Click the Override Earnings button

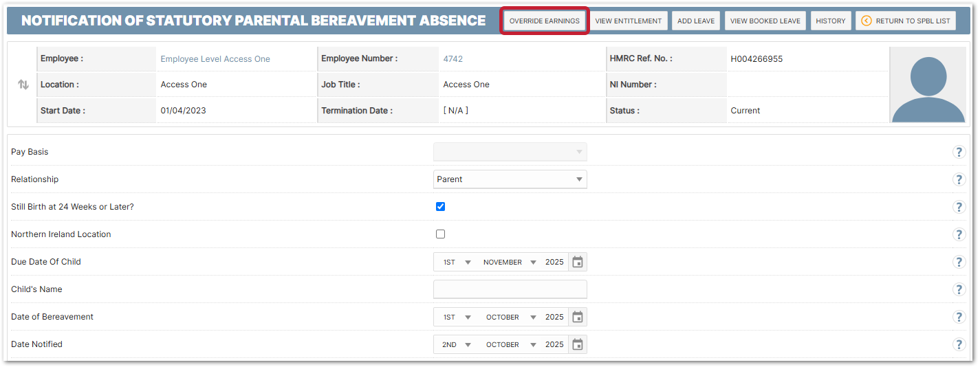tap(544, 21)
